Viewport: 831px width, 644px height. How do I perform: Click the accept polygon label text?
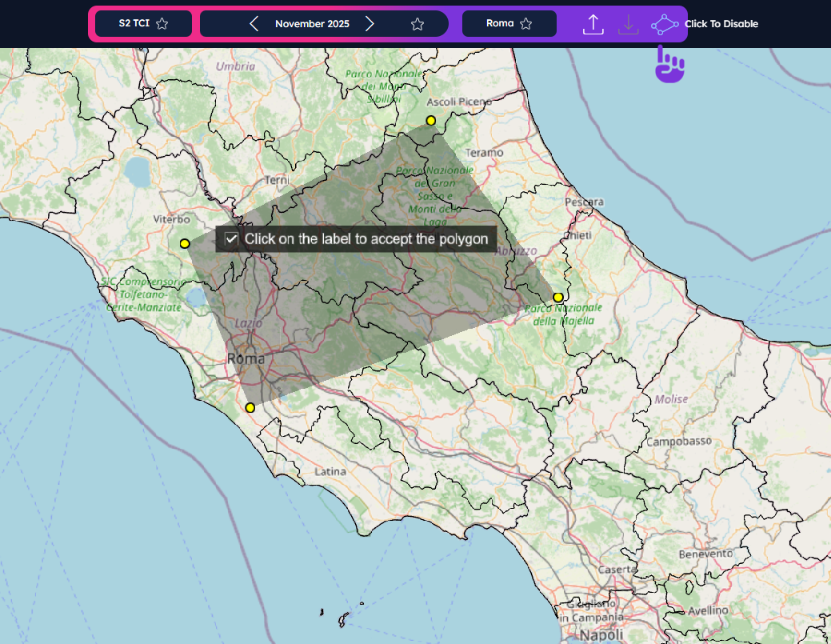[x=366, y=239]
